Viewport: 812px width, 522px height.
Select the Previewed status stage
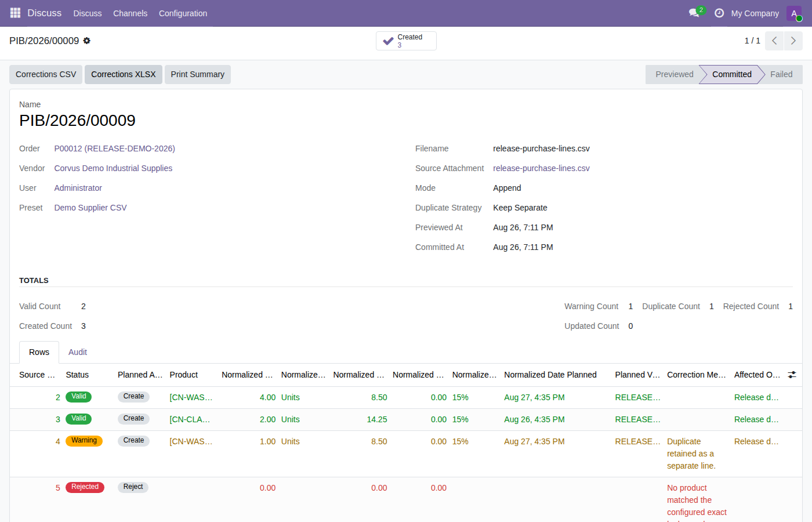(x=674, y=74)
